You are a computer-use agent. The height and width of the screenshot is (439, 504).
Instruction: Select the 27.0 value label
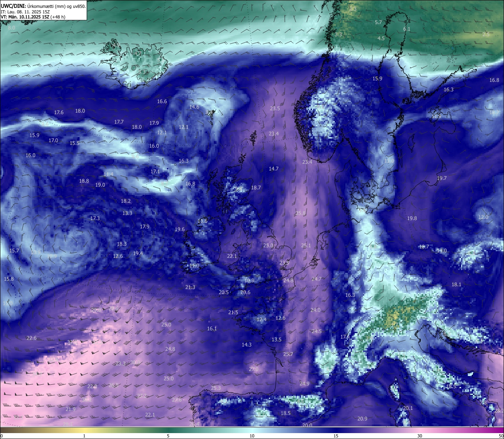pyautogui.click(x=254, y=369)
